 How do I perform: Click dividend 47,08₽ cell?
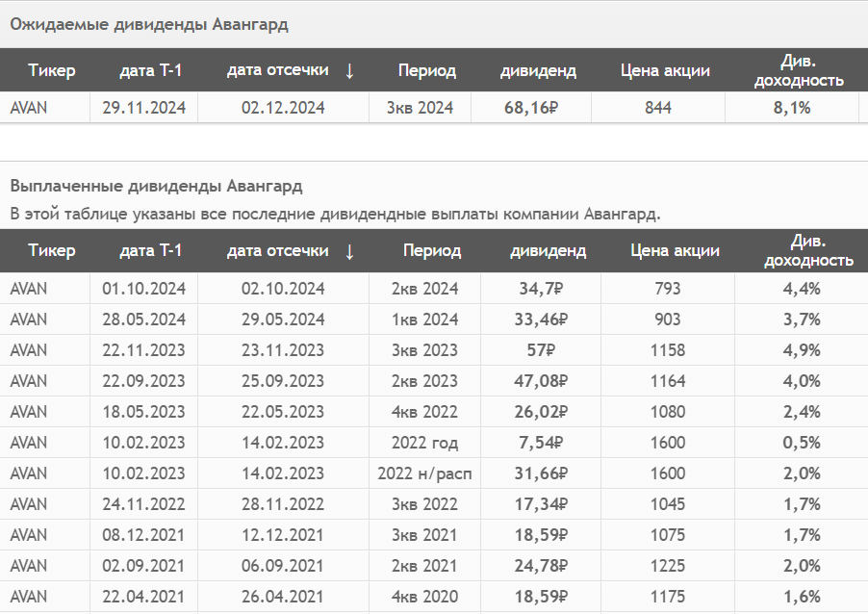(541, 381)
